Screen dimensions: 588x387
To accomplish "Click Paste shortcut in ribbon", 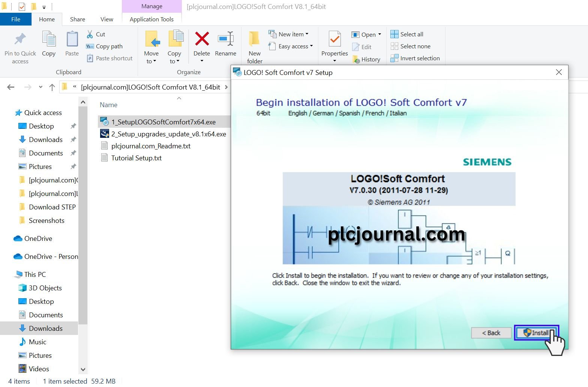I will [x=109, y=58].
